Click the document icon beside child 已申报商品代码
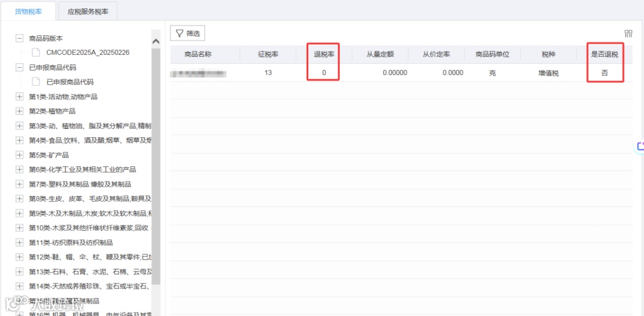The image size is (644, 316). click(36, 82)
